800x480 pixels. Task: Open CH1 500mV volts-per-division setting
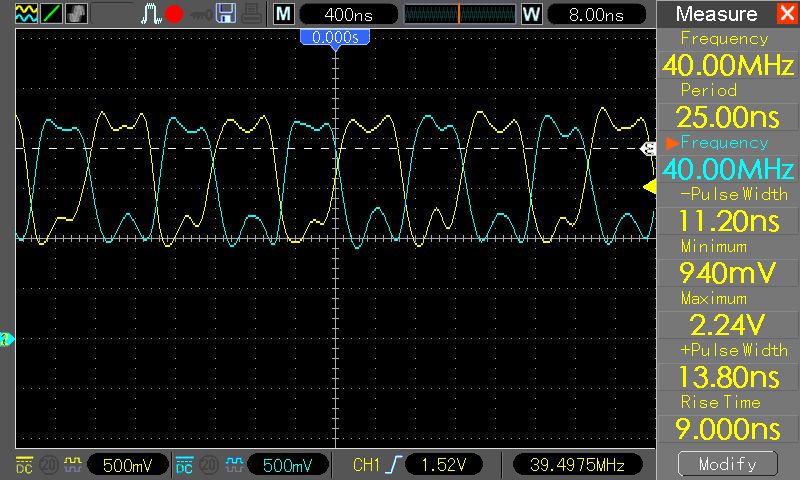pyautogui.click(x=128, y=465)
